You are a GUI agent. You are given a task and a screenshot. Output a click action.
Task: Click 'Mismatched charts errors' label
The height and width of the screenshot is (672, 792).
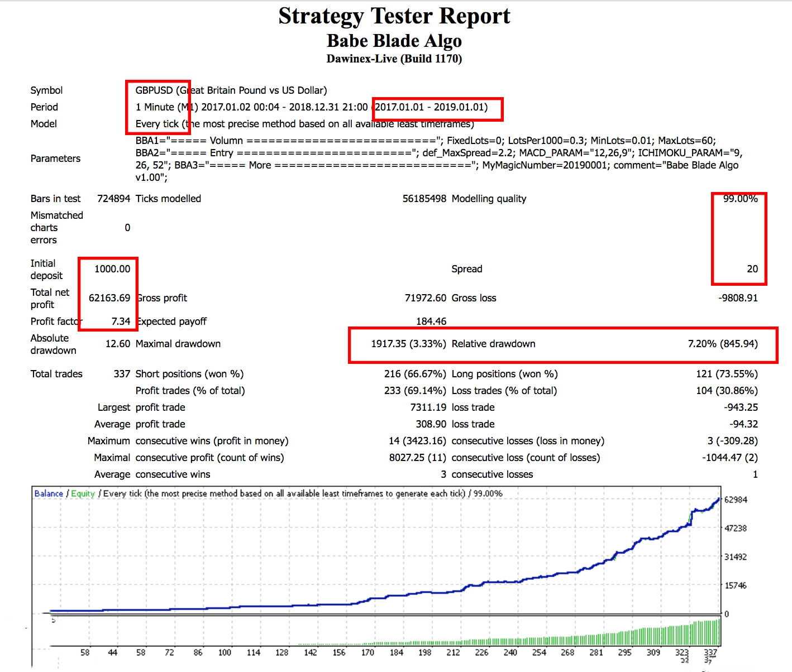pyautogui.click(x=56, y=228)
